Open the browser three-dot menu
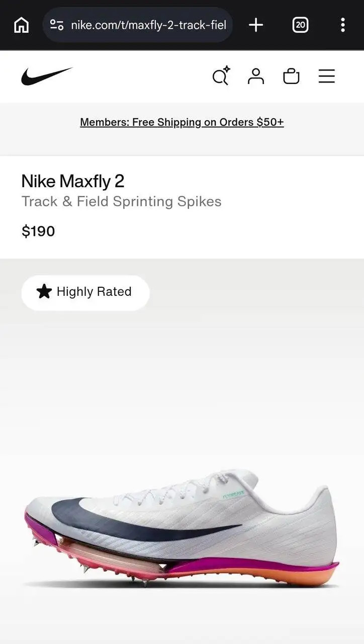The image size is (364, 644). (x=343, y=25)
